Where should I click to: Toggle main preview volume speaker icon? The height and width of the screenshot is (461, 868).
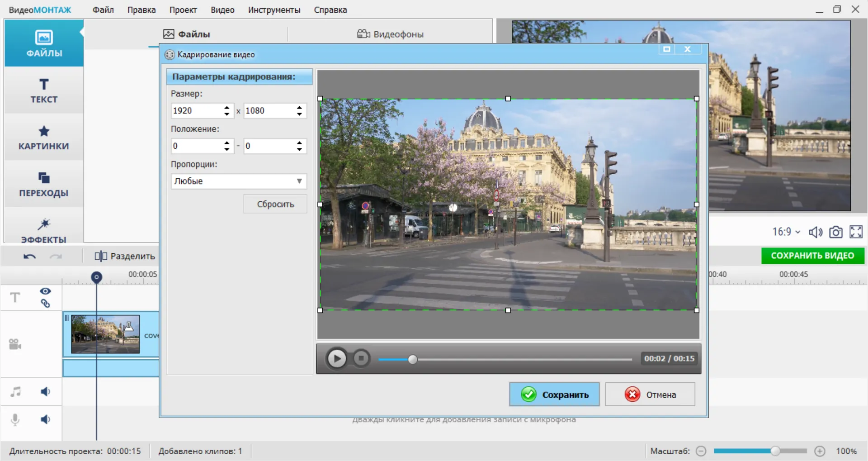816,232
